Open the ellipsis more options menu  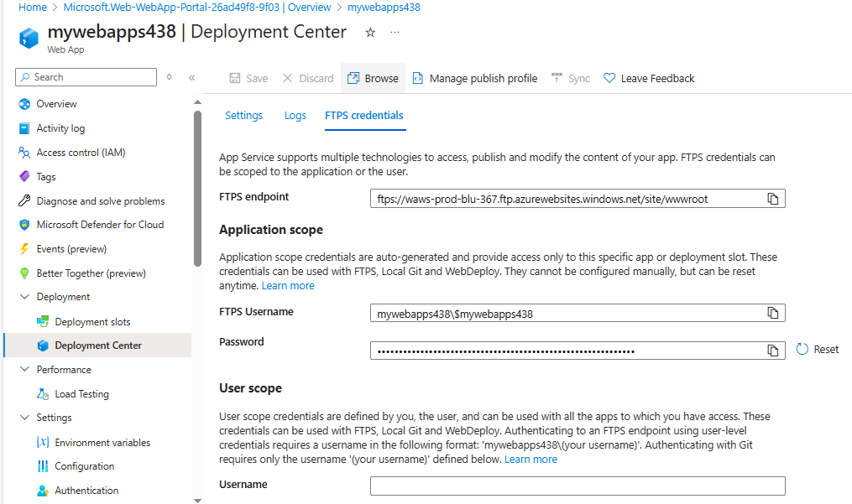pos(395,33)
